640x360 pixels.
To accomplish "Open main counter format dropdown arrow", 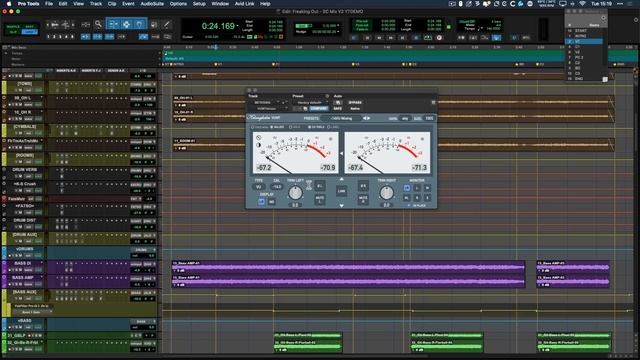I will point(238,26).
